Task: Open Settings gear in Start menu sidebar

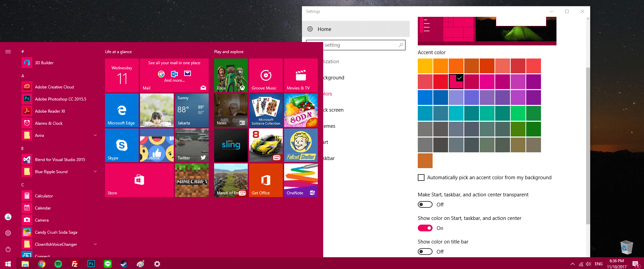Action: 8,233
